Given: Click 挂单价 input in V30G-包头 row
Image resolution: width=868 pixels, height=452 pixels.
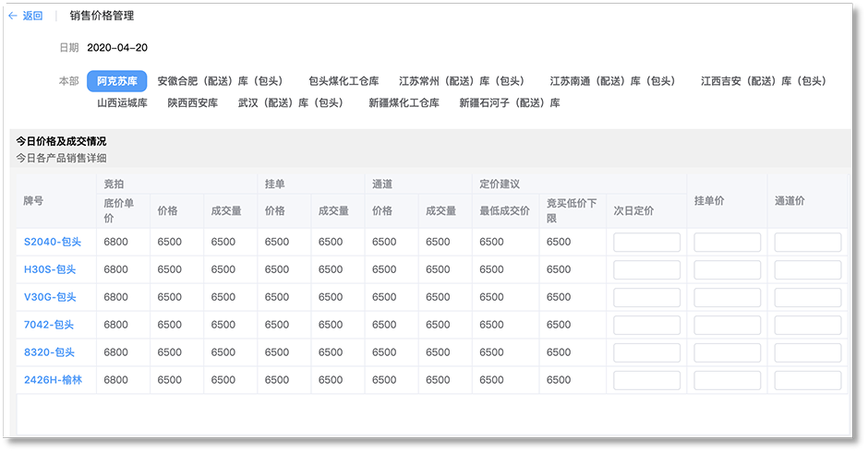Looking at the screenshot, I should (727, 298).
